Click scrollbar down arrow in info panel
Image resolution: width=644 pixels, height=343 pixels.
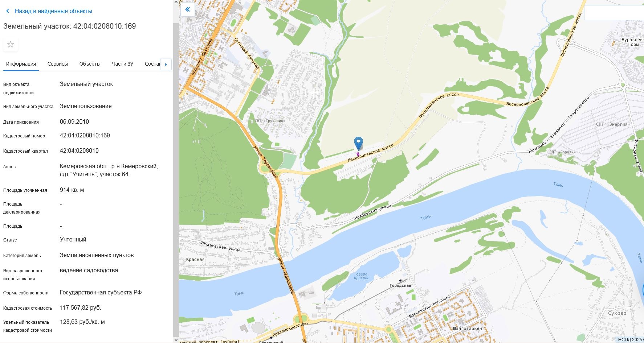(x=176, y=340)
